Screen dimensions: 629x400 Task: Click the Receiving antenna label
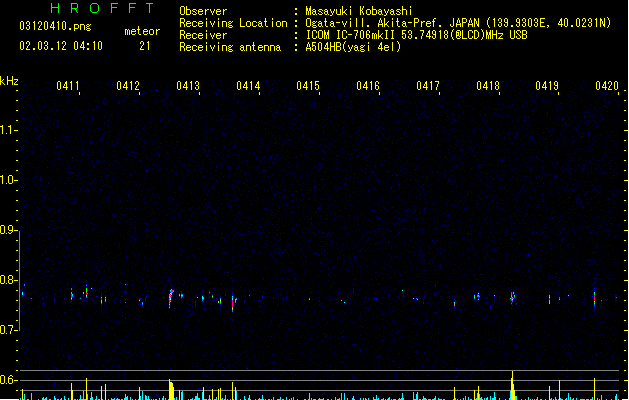tap(230, 47)
